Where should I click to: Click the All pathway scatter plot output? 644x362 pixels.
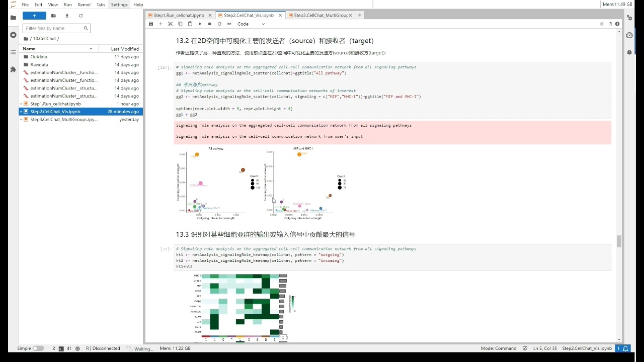pos(218,184)
